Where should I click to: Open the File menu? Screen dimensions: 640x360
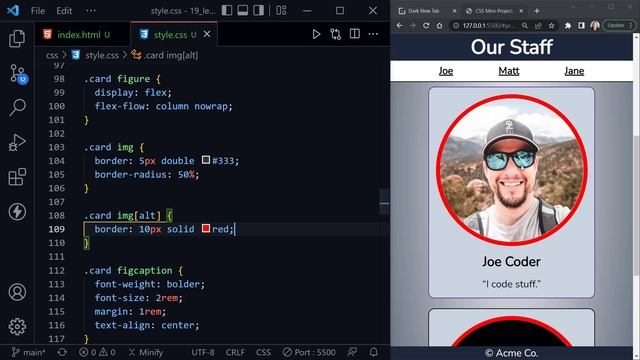point(38,11)
